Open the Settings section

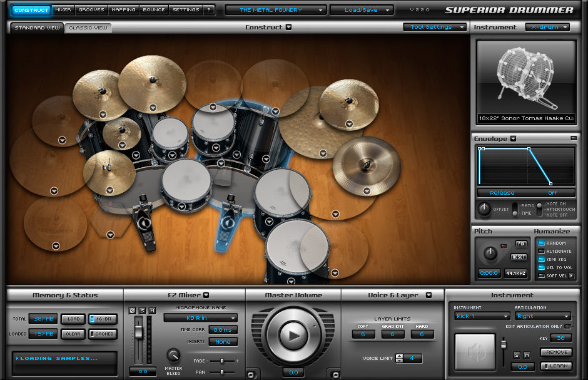pos(186,9)
